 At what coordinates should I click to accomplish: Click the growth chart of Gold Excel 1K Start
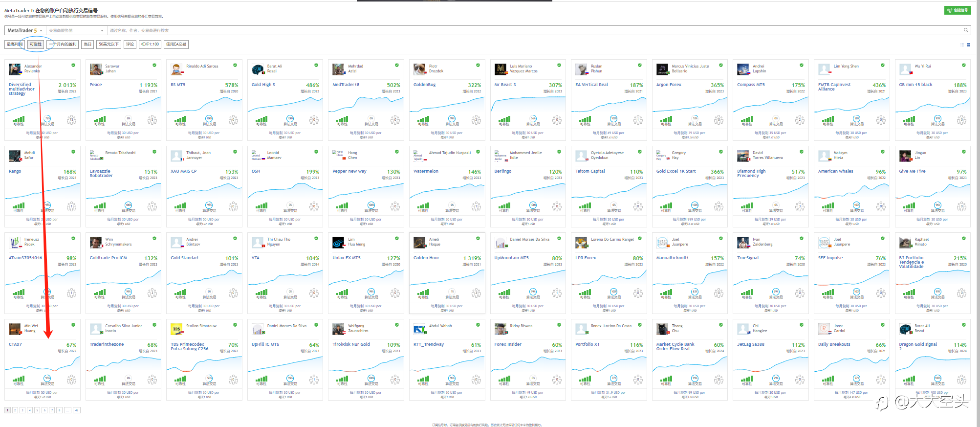coord(690,191)
